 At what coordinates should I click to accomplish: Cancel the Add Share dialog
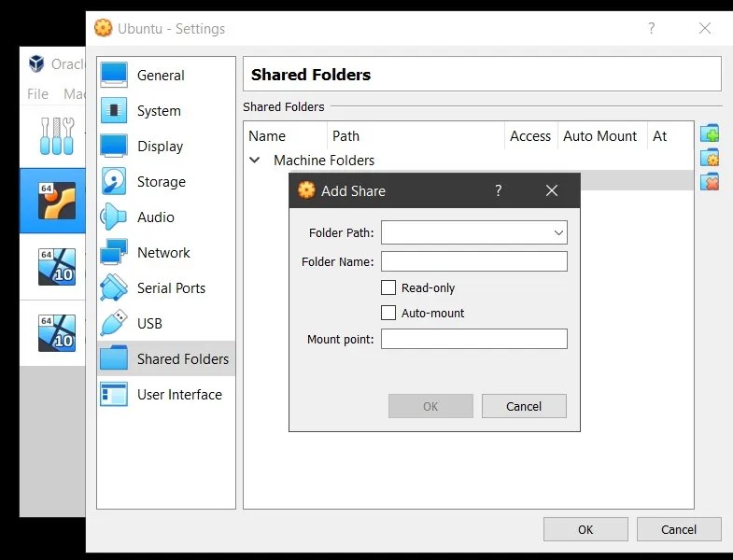tap(524, 406)
